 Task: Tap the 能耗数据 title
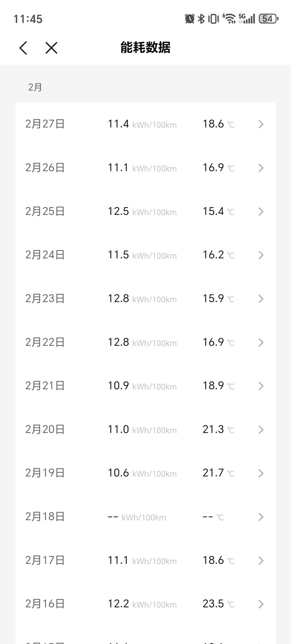point(145,48)
